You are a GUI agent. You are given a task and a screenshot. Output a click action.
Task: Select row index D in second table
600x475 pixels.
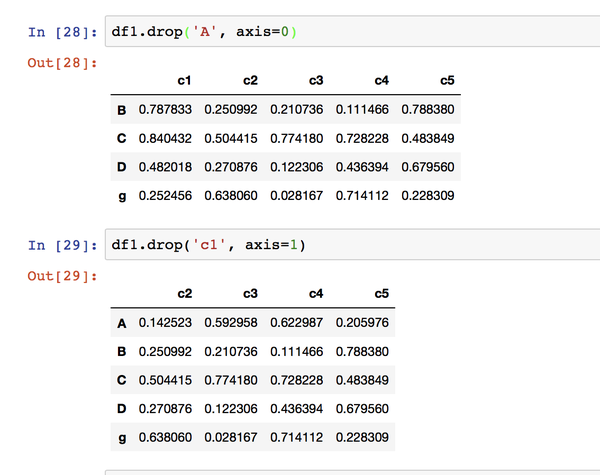122,408
